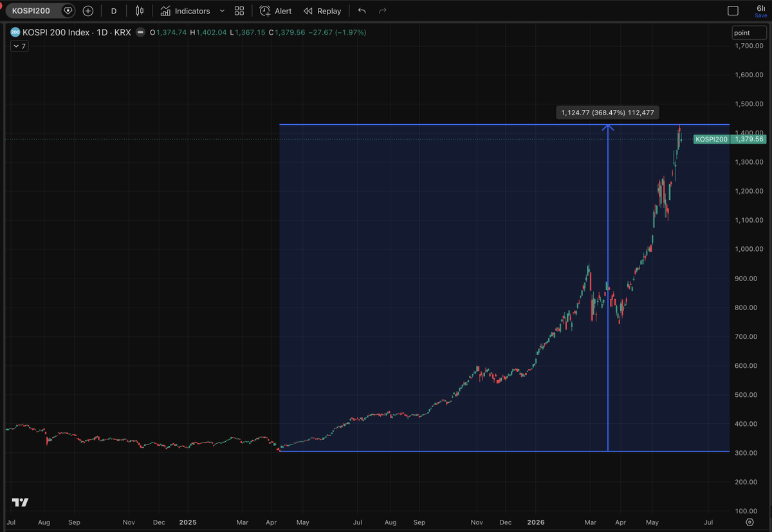Select the 1,124.77 (368.47%) measurement label

click(607, 113)
